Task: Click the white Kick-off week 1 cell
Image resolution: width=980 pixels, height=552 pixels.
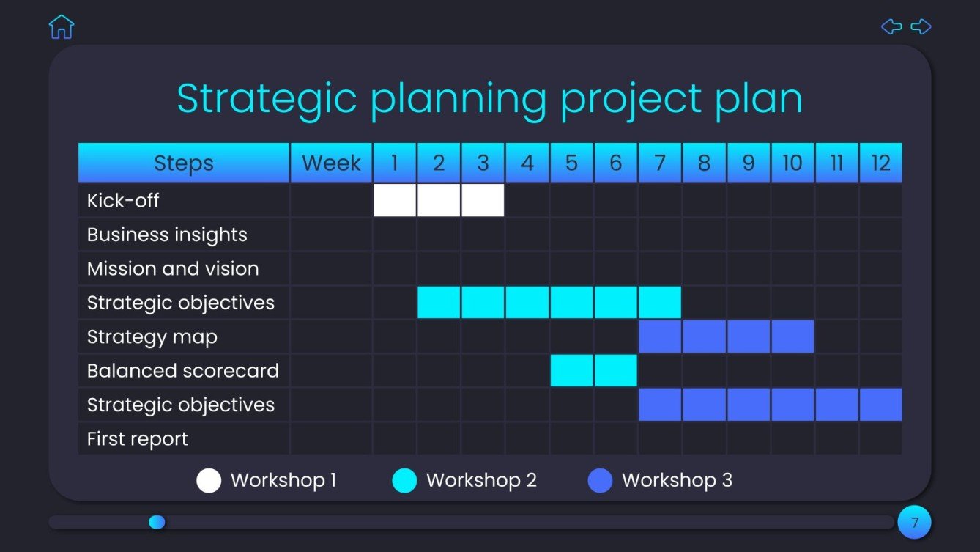Action: 395,200
